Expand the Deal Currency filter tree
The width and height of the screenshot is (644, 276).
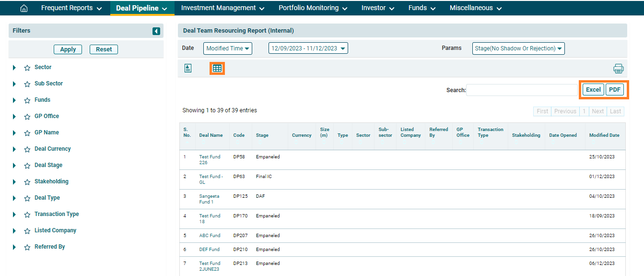click(14, 149)
